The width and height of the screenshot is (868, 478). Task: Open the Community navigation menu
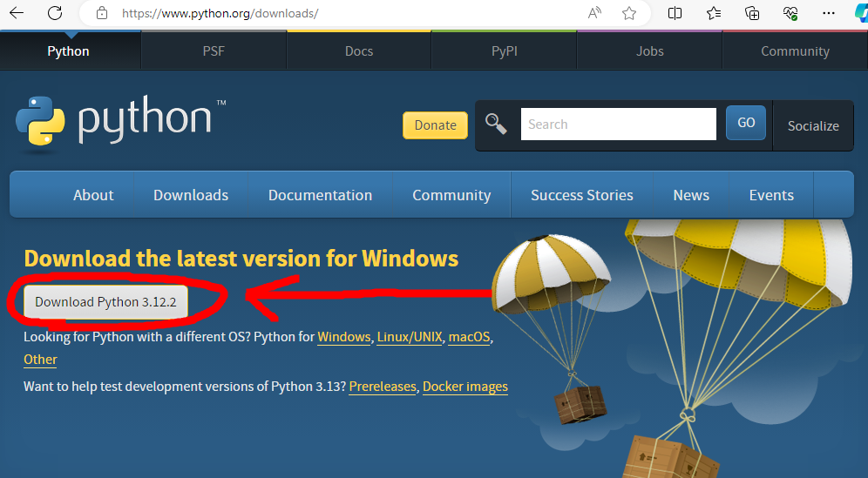point(451,195)
